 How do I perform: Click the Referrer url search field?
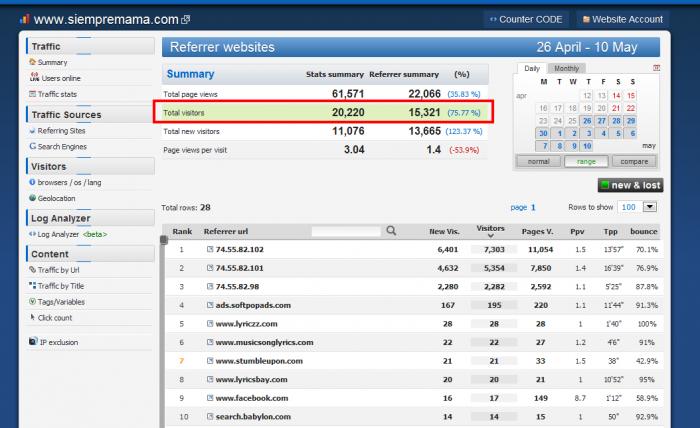point(346,230)
